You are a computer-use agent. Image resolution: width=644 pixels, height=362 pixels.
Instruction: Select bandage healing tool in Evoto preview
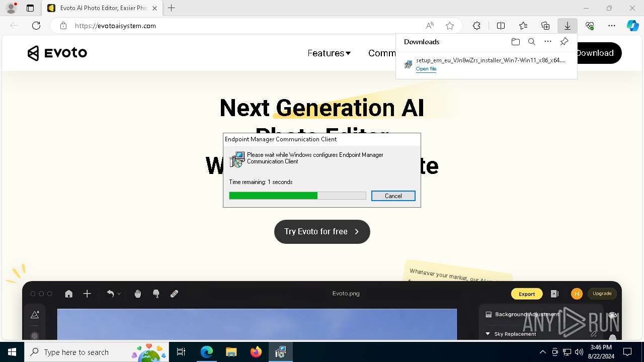pyautogui.click(x=175, y=294)
